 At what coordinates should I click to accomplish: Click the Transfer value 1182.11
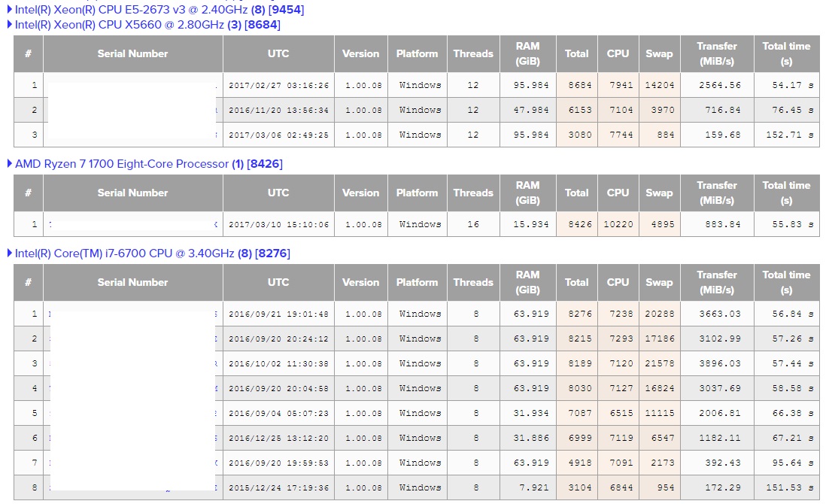[x=720, y=438]
